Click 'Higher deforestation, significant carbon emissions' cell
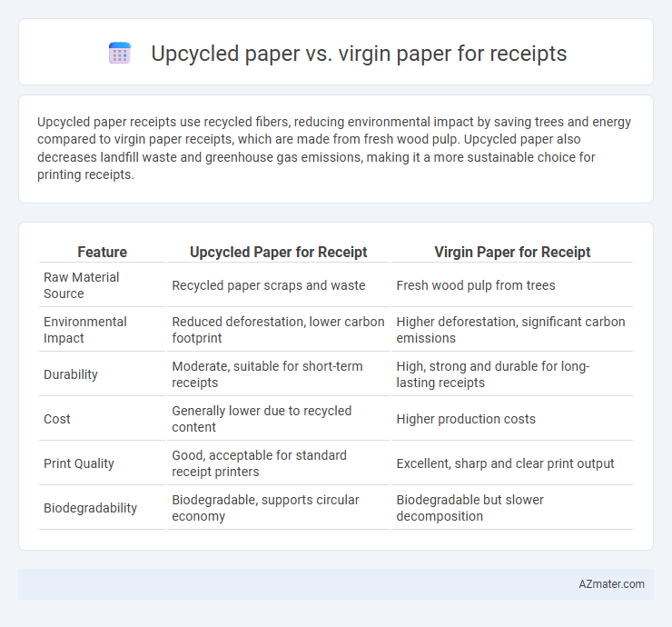This screenshot has width=672, height=627. pos(510,330)
